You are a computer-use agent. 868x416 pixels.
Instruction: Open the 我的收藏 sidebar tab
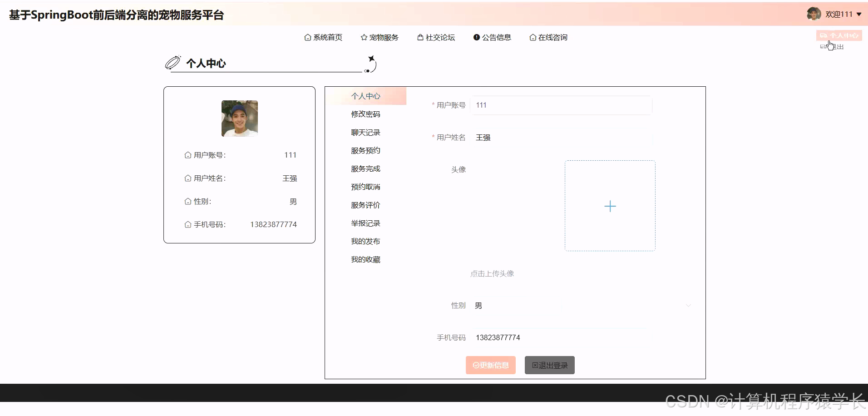point(366,259)
